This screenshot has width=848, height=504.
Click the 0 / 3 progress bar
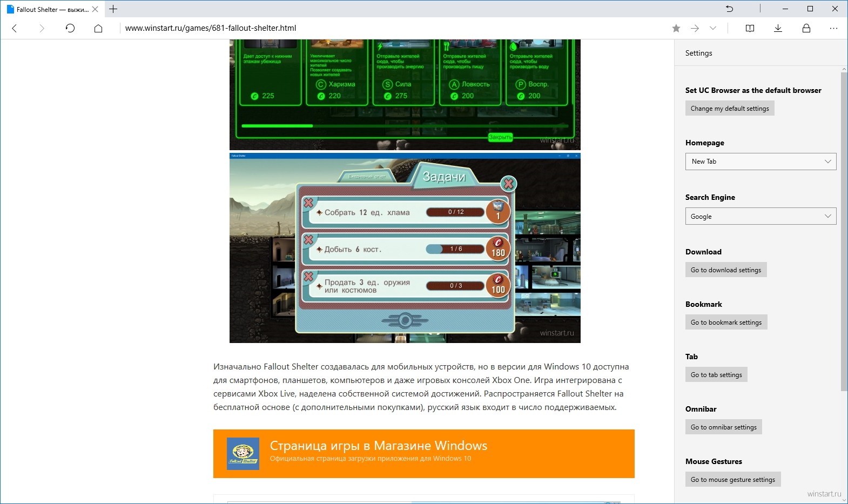coord(456,286)
